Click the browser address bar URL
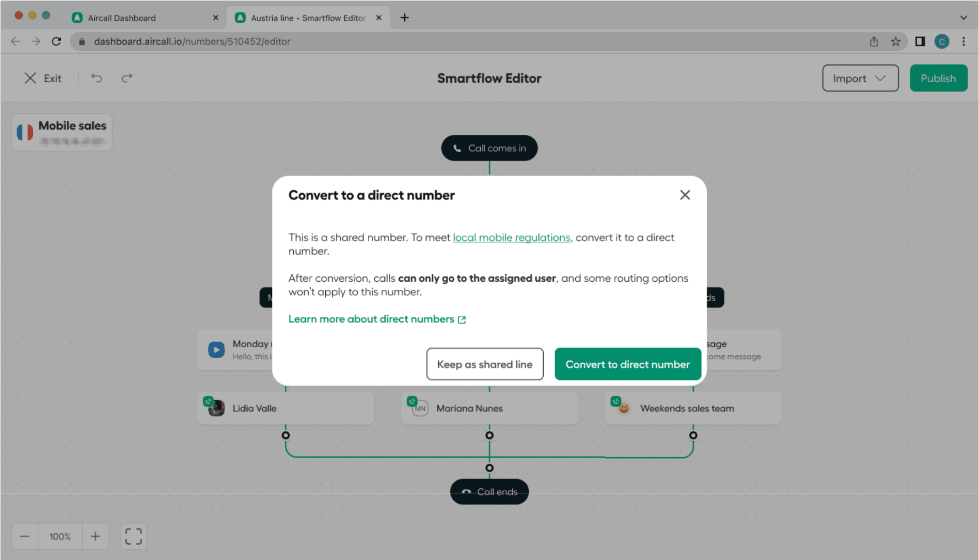 pyautogui.click(x=192, y=42)
